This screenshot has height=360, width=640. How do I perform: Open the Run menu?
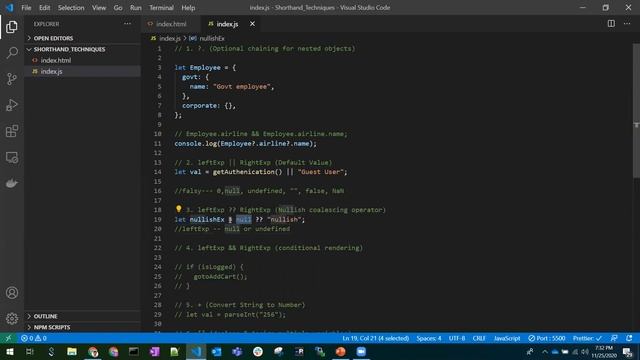pos(136,7)
